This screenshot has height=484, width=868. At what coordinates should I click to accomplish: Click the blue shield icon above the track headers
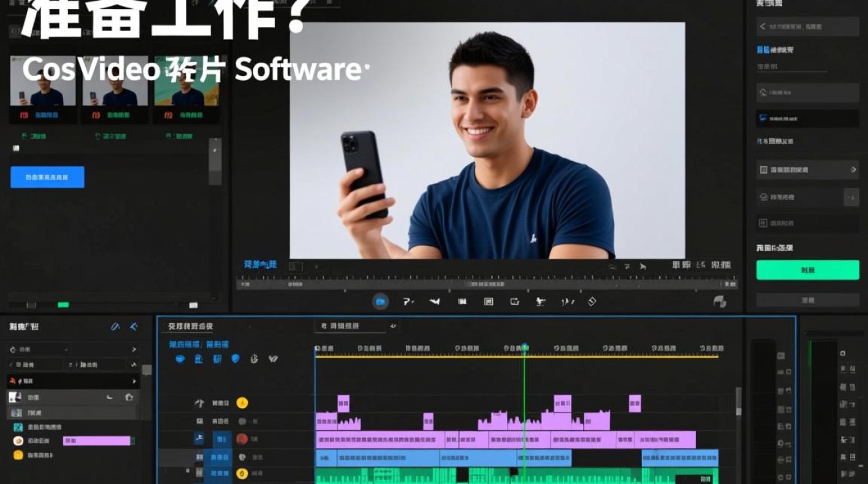(x=235, y=359)
